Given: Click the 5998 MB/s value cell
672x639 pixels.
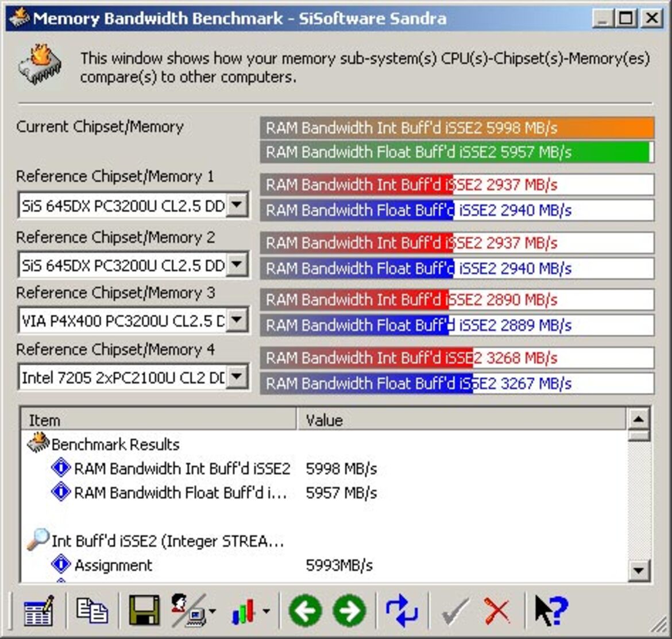Looking at the screenshot, I should pyautogui.click(x=341, y=468).
